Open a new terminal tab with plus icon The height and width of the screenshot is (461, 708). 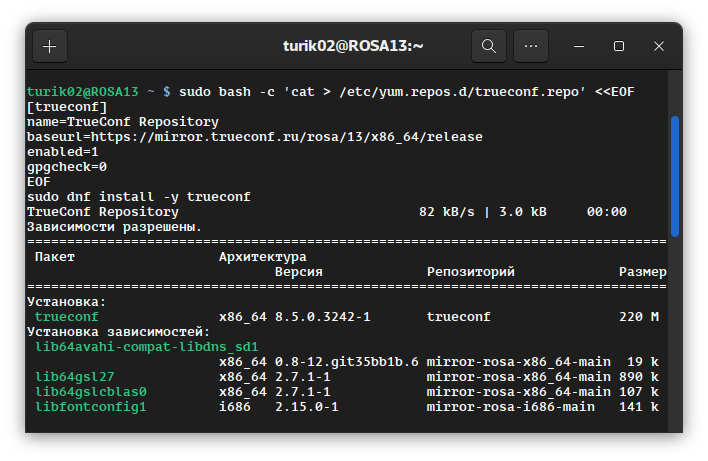50,46
